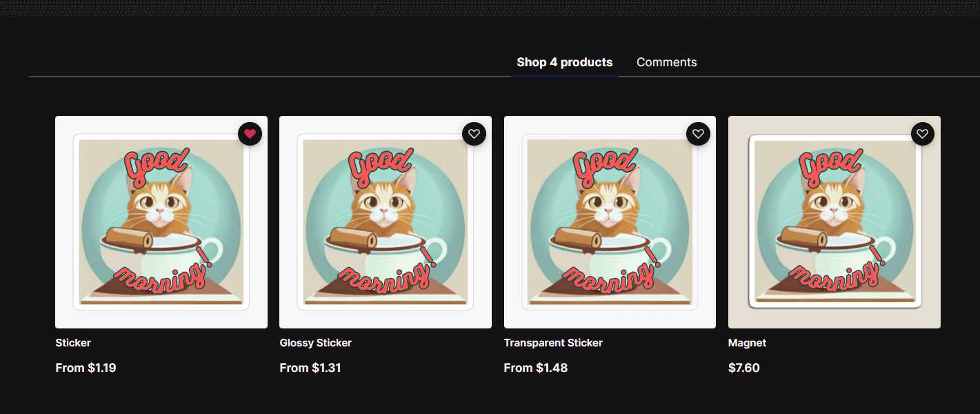Screen dimensions: 980x414
Task: Unfavorite the Sticker product with the red heart
Action: click(x=250, y=134)
